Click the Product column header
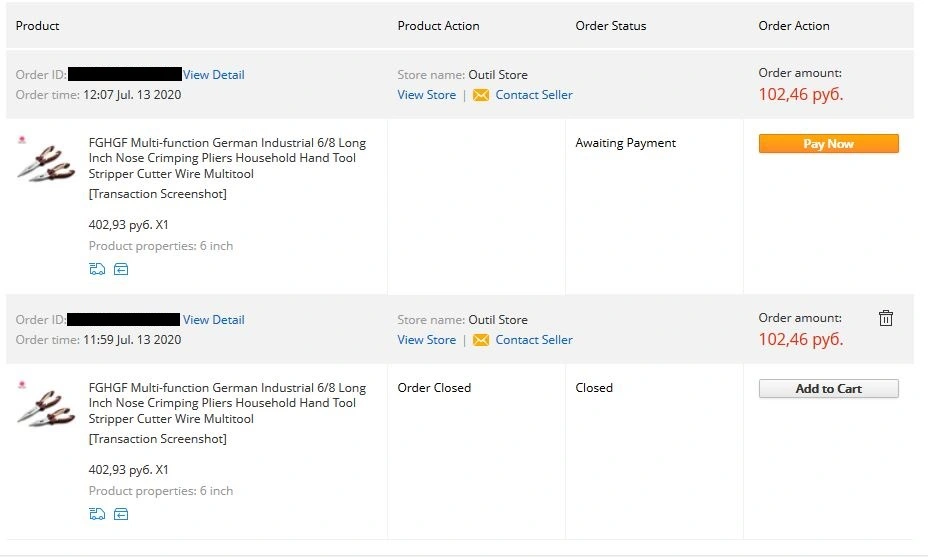This screenshot has width=928, height=557. [x=37, y=26]
